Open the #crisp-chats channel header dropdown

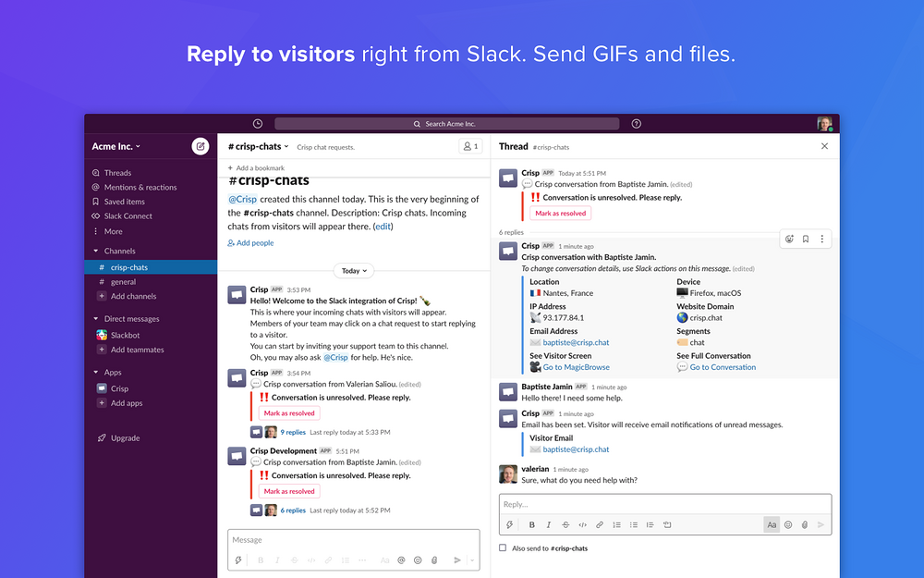(x=258, y=146)
